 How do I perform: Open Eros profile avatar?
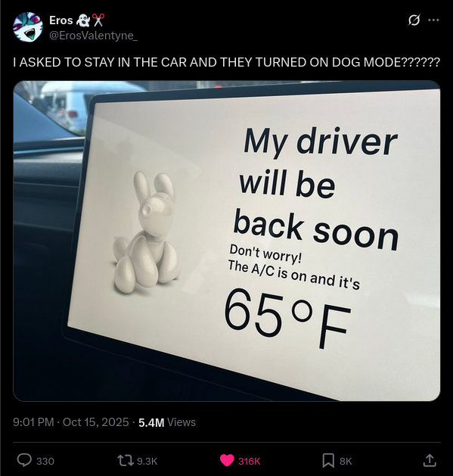(x=28, y=27)
